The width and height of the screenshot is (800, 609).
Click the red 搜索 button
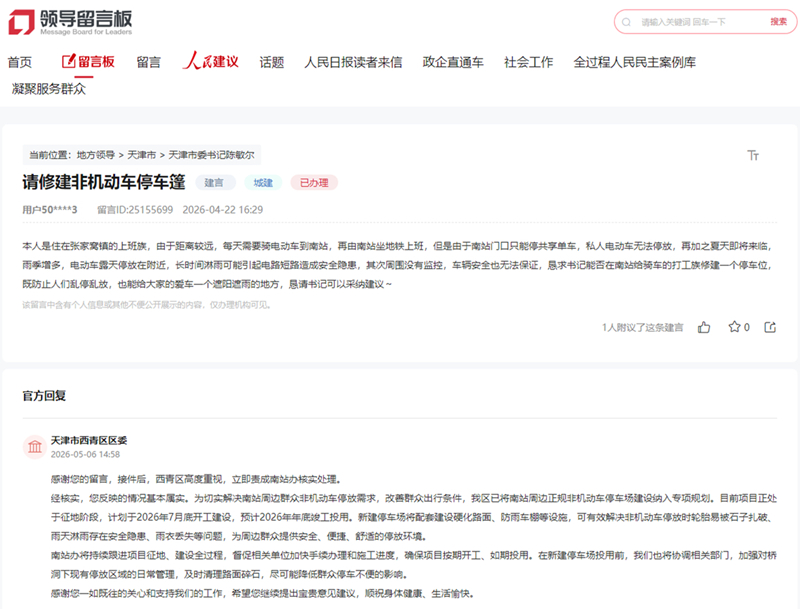[779, 21]
